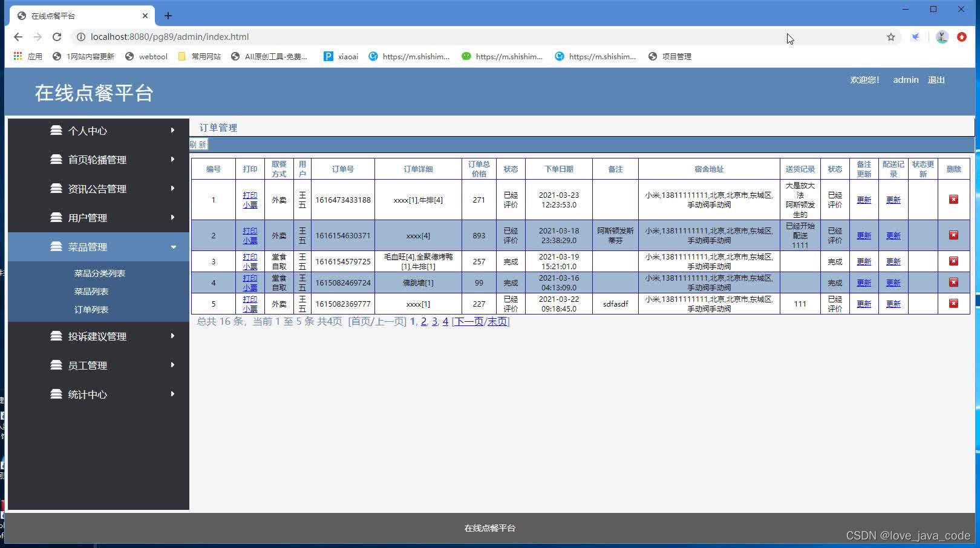The height and width of the screenshot is (548, 980).
Task: Open the webtool bookmark
Action: point(146,56)
